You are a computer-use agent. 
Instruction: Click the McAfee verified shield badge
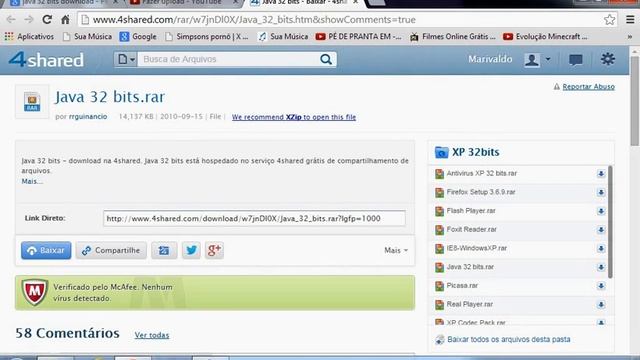[35, 292]
